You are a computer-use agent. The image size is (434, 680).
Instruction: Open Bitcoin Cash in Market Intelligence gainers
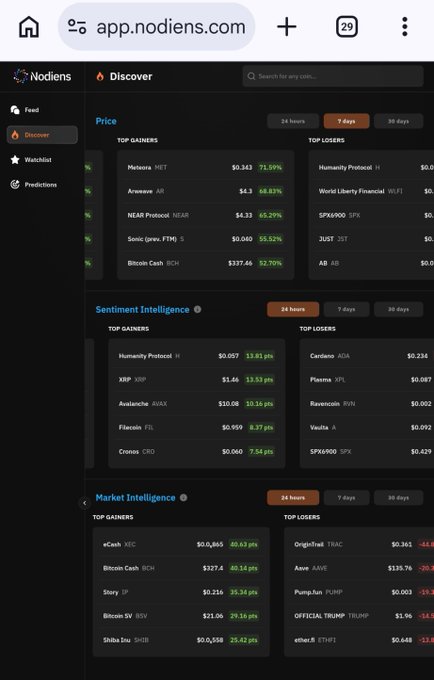click(x=181, y=568)
